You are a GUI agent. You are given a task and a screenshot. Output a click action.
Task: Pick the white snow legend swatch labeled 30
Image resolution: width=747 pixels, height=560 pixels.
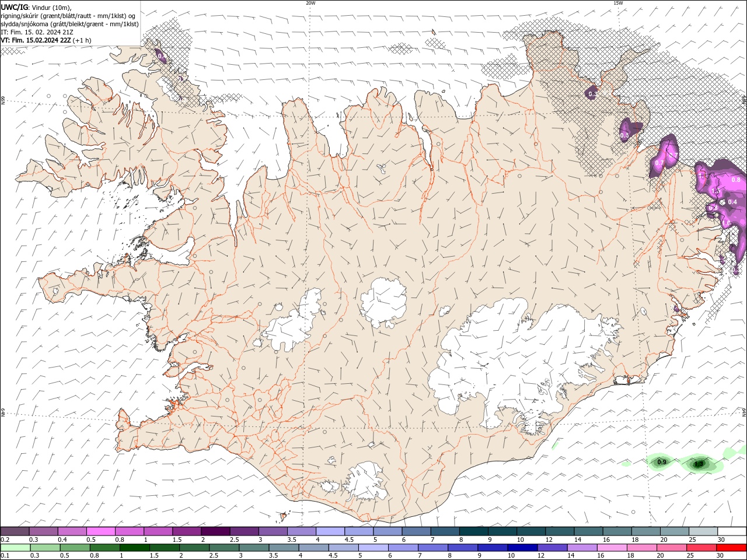tap(732, 531)
